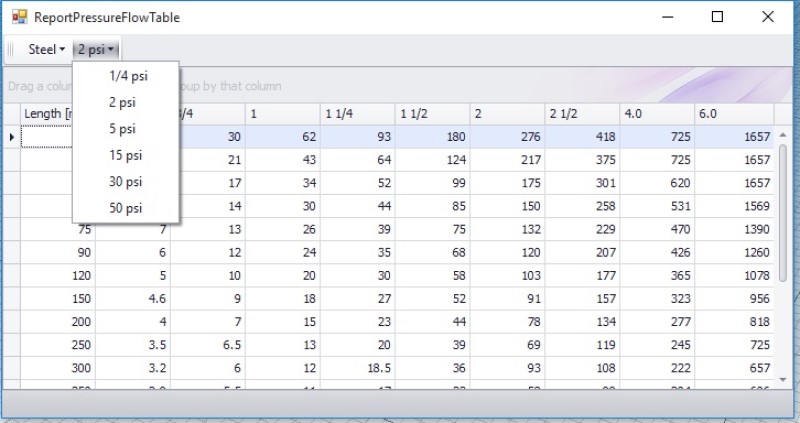Click the 4.0 column header

[x=657, y=114]
